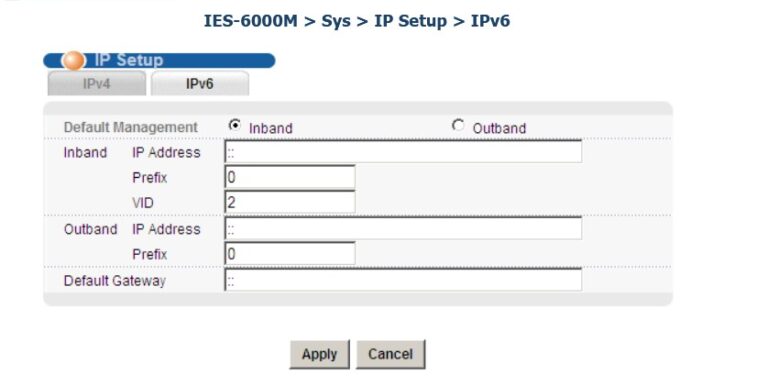Click the IP Setup section header bar

pyautogui.click(x=159, y=60)
